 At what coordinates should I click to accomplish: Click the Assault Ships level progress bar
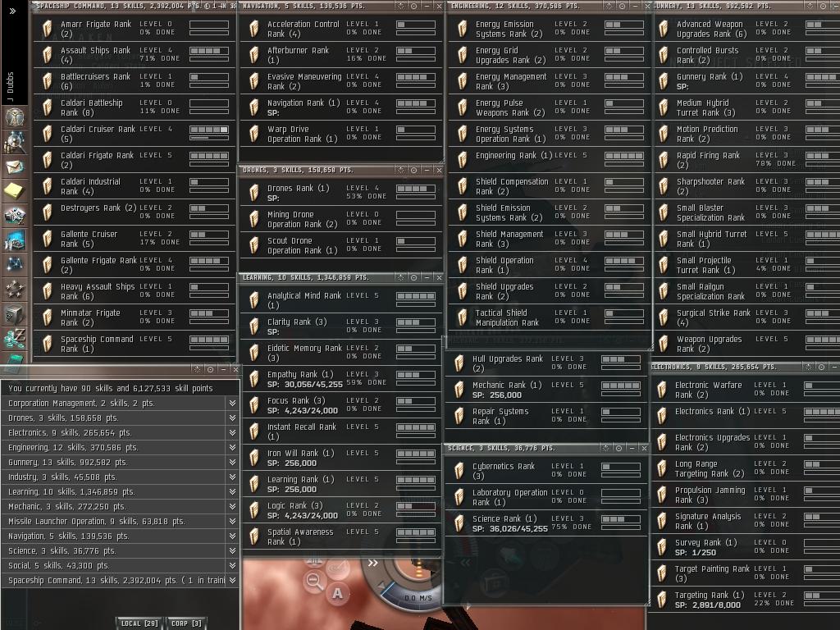click(x=209, y=51)
